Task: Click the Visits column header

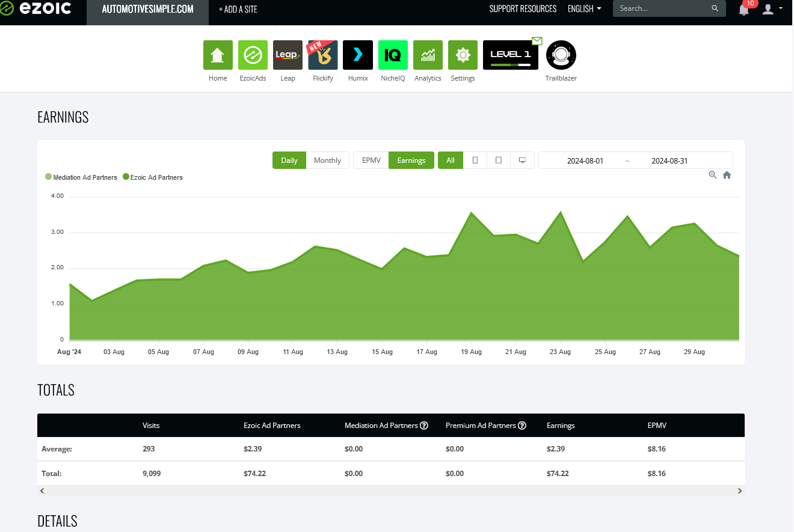Action: 151,426
